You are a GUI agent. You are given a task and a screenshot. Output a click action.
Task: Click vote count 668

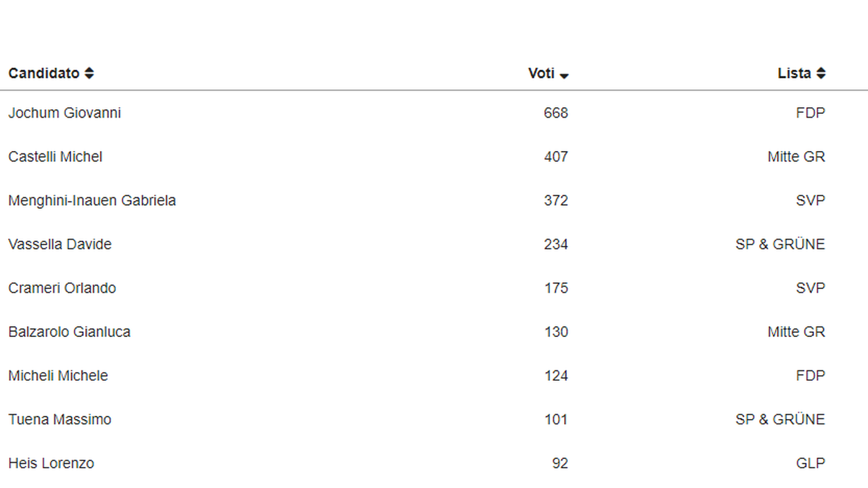click(556, 113)
